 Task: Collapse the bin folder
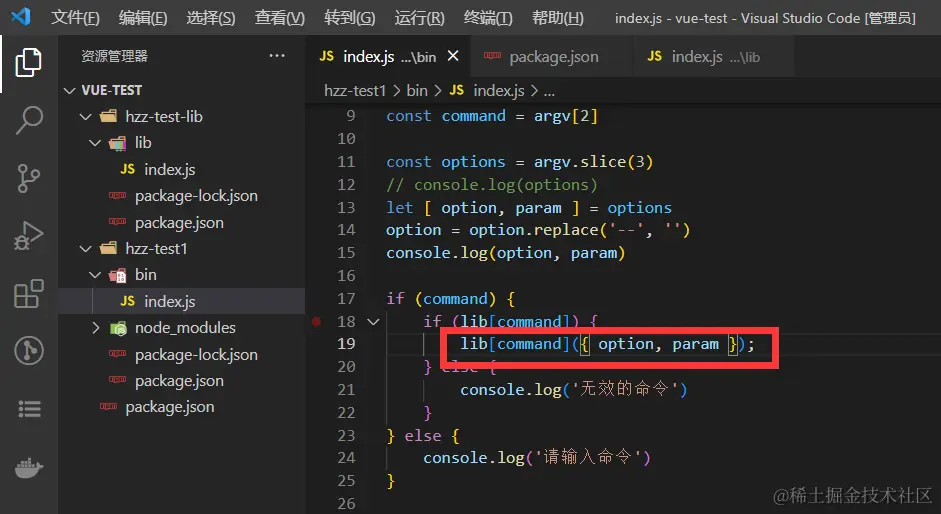pyautogui.click(x=95, y=275)
